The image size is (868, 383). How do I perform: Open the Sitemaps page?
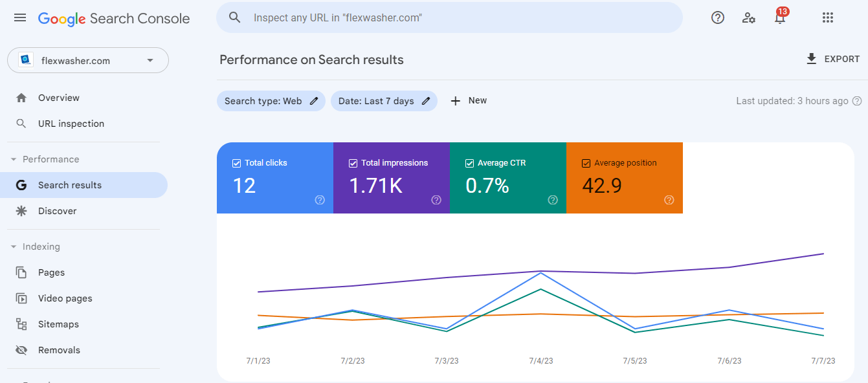(84, 324)
